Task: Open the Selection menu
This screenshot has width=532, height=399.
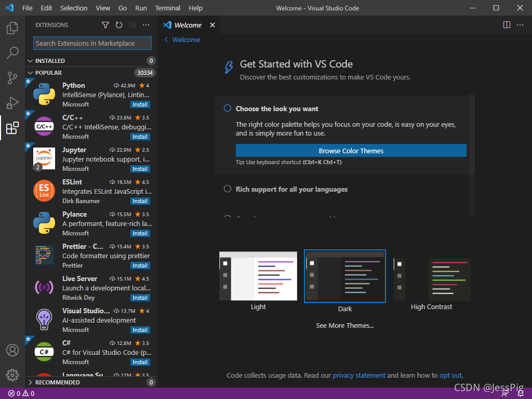Action: pos(74,8)
